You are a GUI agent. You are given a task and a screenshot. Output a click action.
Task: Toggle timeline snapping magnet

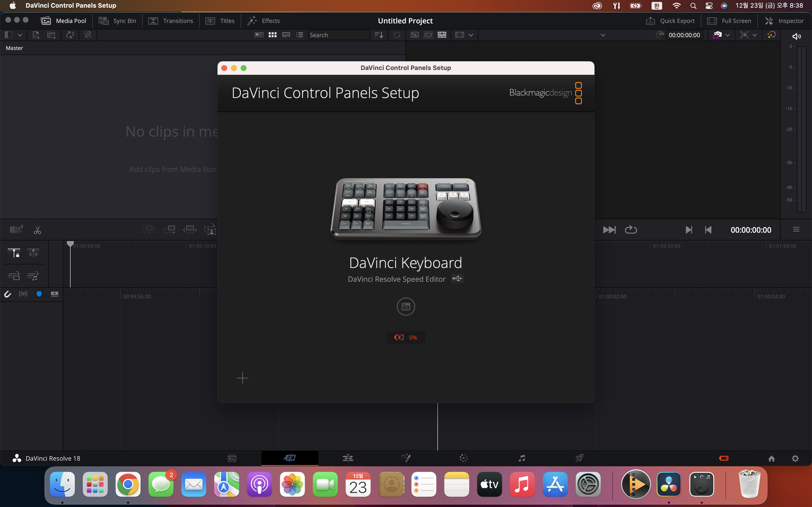(x=7, y=294)
